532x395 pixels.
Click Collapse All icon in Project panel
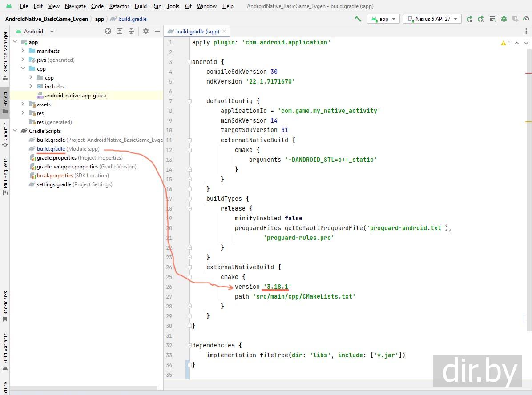(131, 31)
